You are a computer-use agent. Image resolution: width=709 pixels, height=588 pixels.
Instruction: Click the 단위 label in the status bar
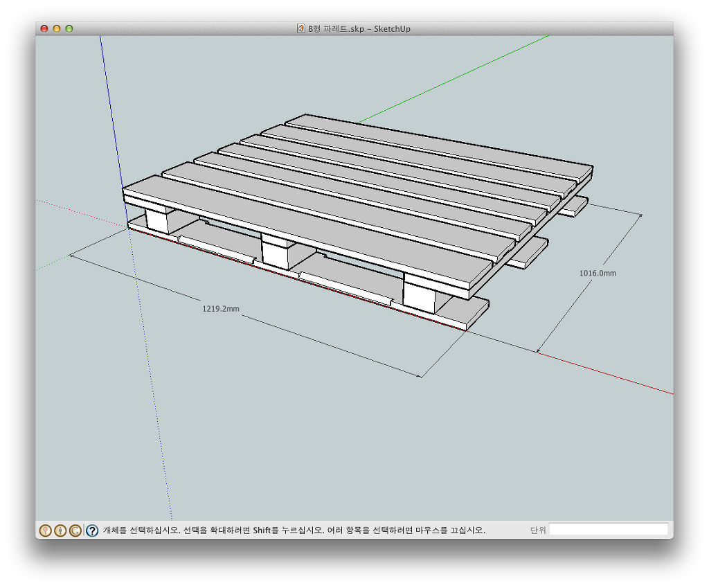click(538, 531)
